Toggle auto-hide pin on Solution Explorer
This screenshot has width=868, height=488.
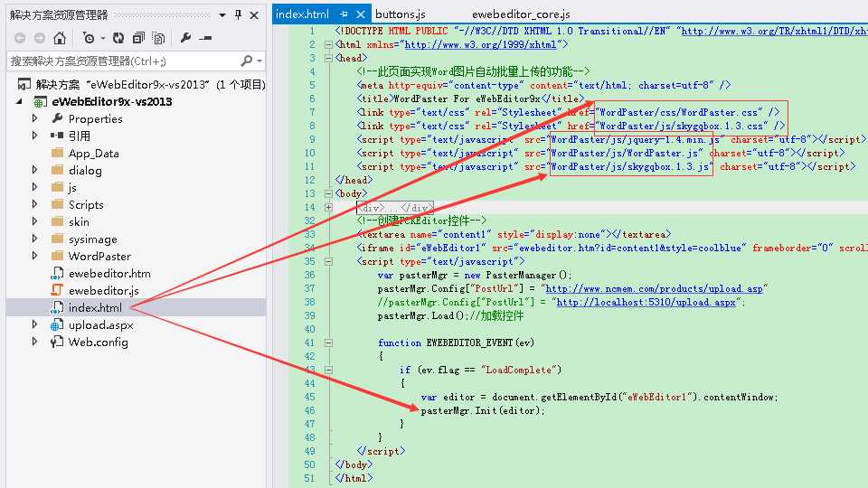pos(238,15)
